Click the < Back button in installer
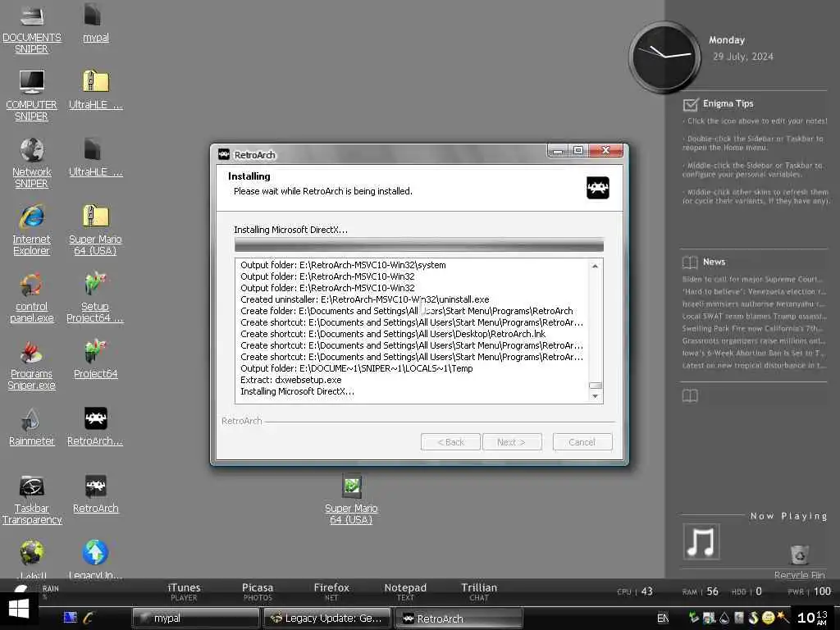840x630 pixels. pos(450,442)
